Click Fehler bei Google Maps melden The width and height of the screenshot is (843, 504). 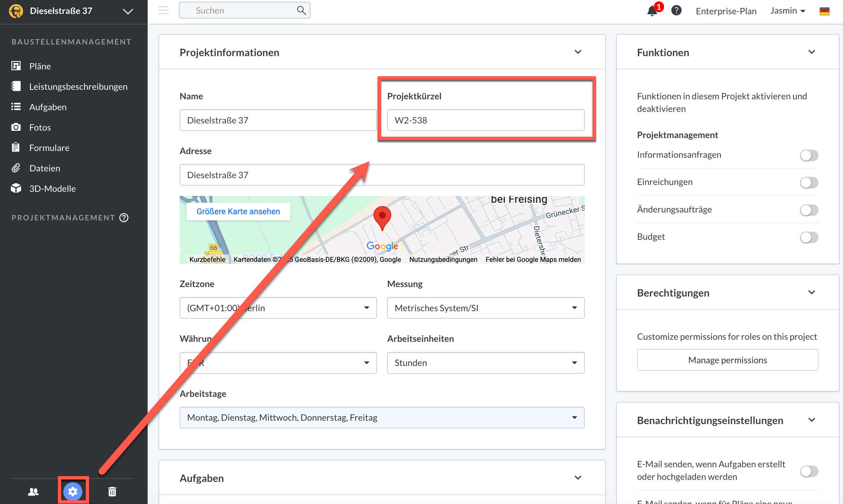(533, 259)
